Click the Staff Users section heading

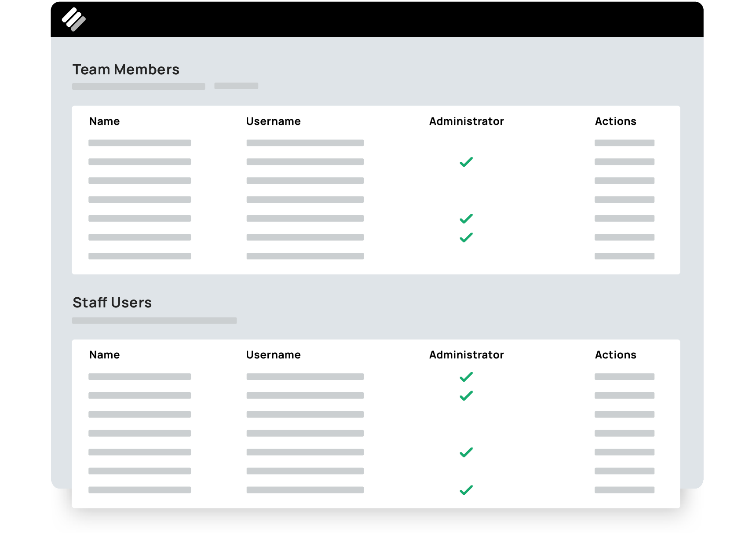[x=112, y=303]
